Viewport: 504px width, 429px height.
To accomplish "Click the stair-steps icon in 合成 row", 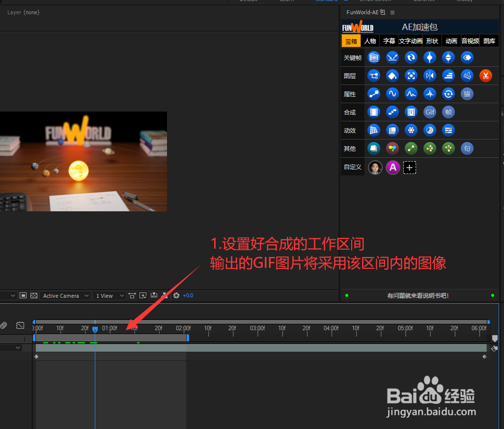I will click(x=392, y=112).
